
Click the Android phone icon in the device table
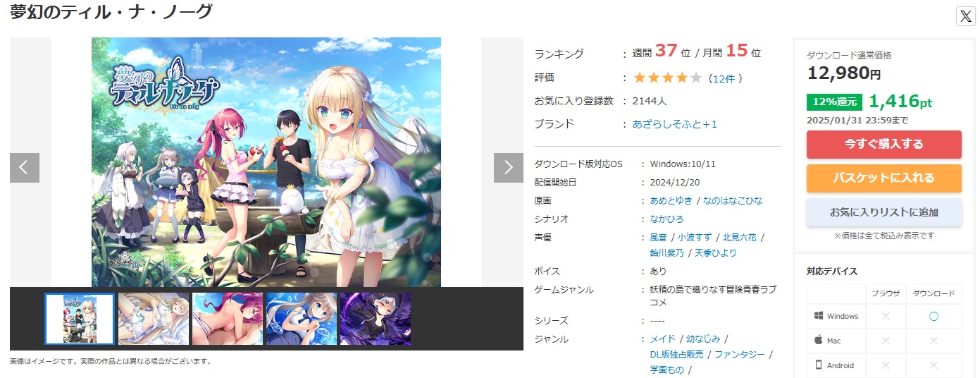819,365
